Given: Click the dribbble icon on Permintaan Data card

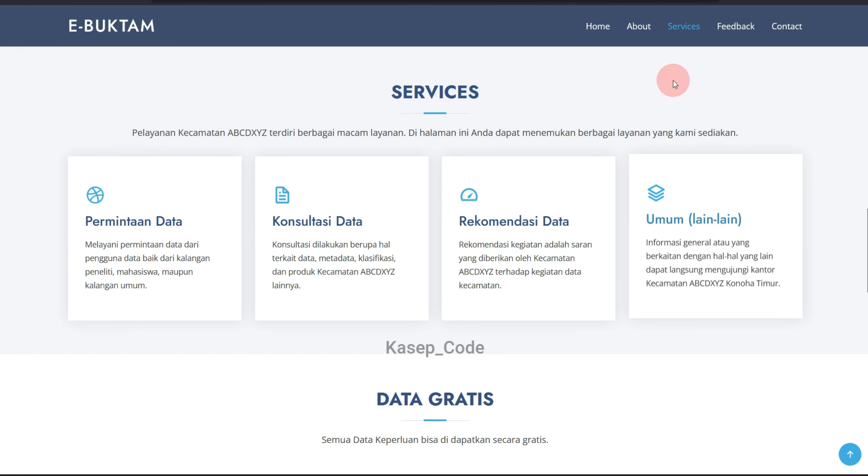Looking at the screenshot, I should (95, 195).
